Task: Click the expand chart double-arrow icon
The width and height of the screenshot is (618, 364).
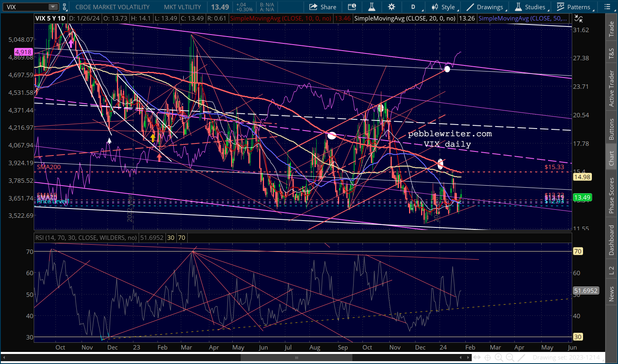Action: point(477,357)
